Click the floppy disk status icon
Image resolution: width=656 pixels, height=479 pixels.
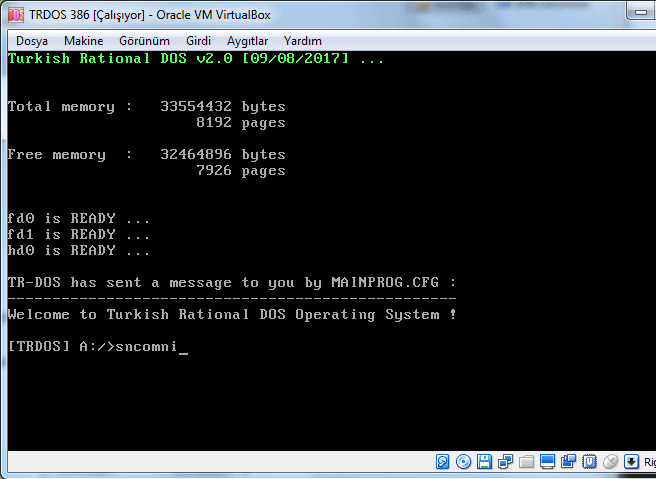pyautogui.click(x=484, y=462)
